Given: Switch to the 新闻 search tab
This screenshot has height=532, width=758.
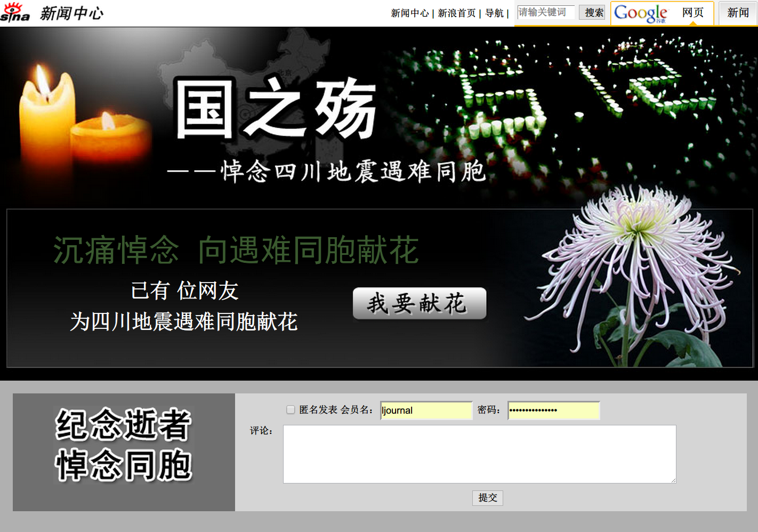Looking at the screenshot, I should (x=738, y=13).
